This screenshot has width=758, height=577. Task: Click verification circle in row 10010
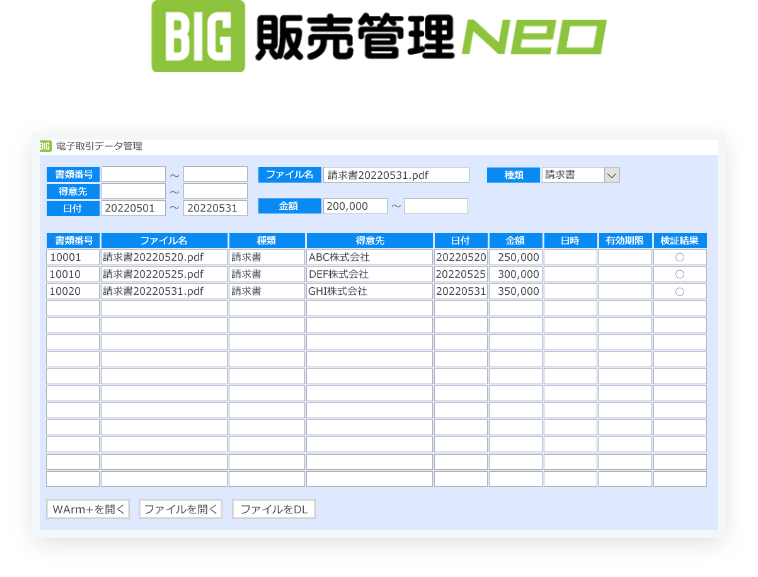pyautogui.click(x=680, y=274)
